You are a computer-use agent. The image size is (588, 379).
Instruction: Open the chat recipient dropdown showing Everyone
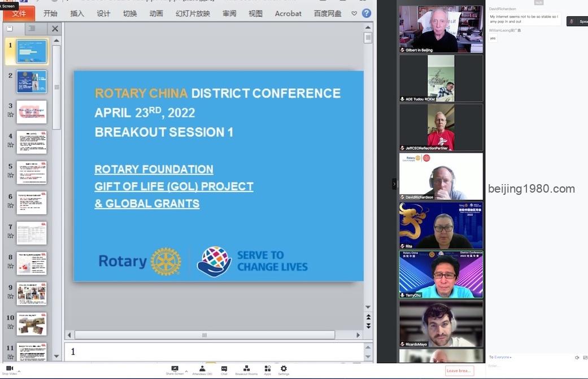tap(503, 358)
